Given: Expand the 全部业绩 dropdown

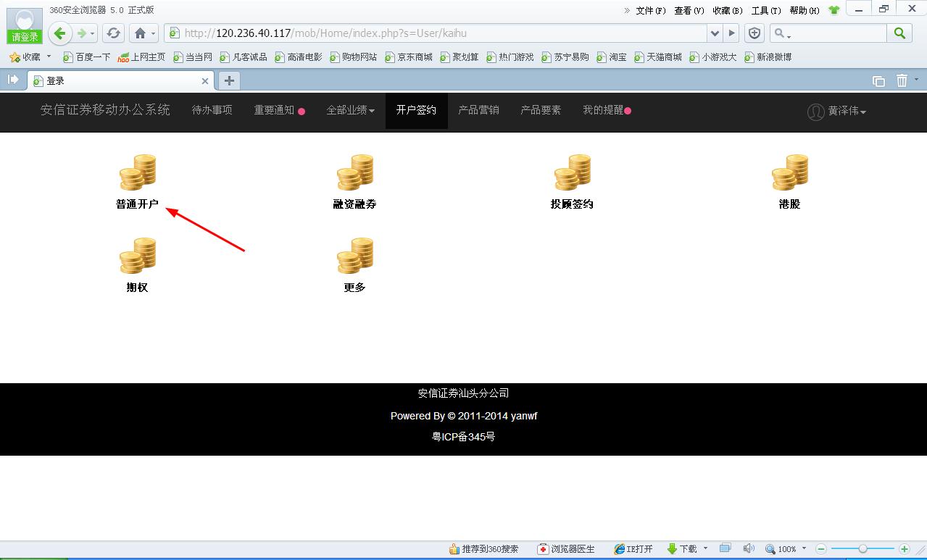Looking at the screenshot, I should 351,110.
